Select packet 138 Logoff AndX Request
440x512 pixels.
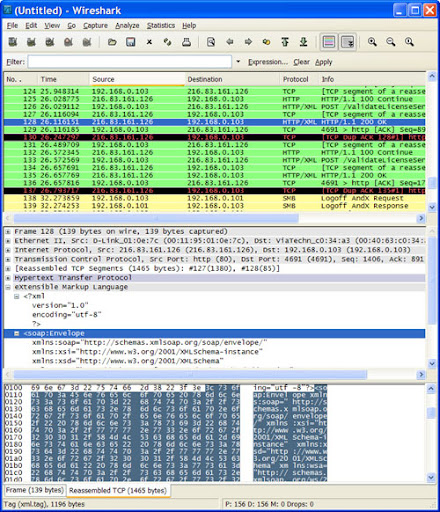[215, 198]
